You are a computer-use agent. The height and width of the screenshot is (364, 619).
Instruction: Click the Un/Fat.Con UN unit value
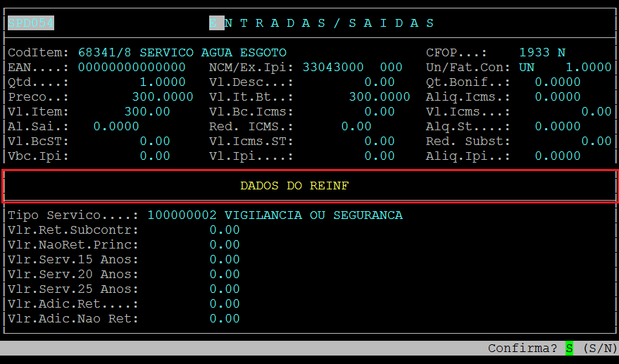coord(527,68)
